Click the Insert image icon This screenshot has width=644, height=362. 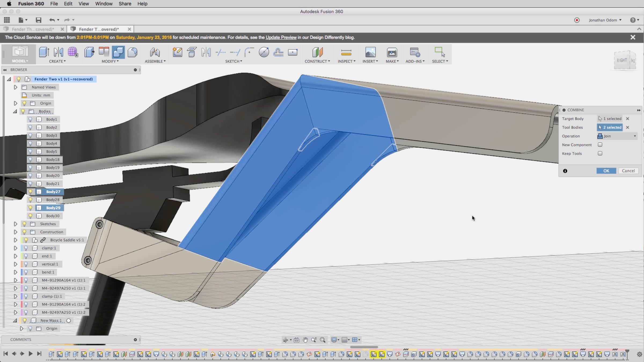tap(370, 52)
